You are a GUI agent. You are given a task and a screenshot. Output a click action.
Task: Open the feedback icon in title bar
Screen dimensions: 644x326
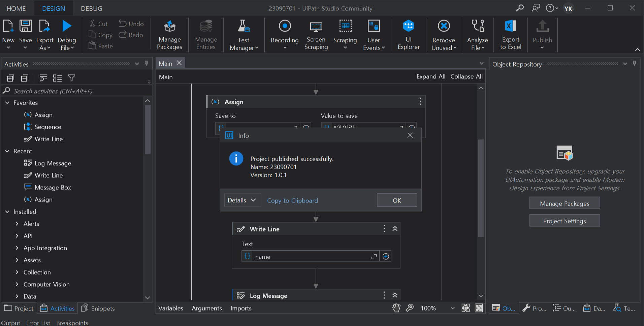pos(536,8)
